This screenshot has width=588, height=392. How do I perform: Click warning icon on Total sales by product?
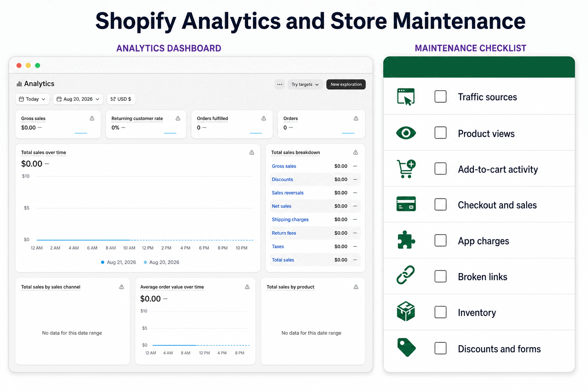(x=356, y=287)
